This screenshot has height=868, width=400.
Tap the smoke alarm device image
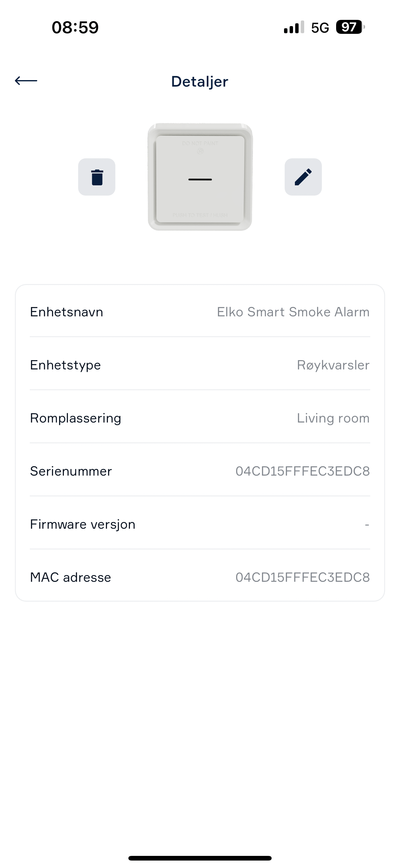point(200,177)
